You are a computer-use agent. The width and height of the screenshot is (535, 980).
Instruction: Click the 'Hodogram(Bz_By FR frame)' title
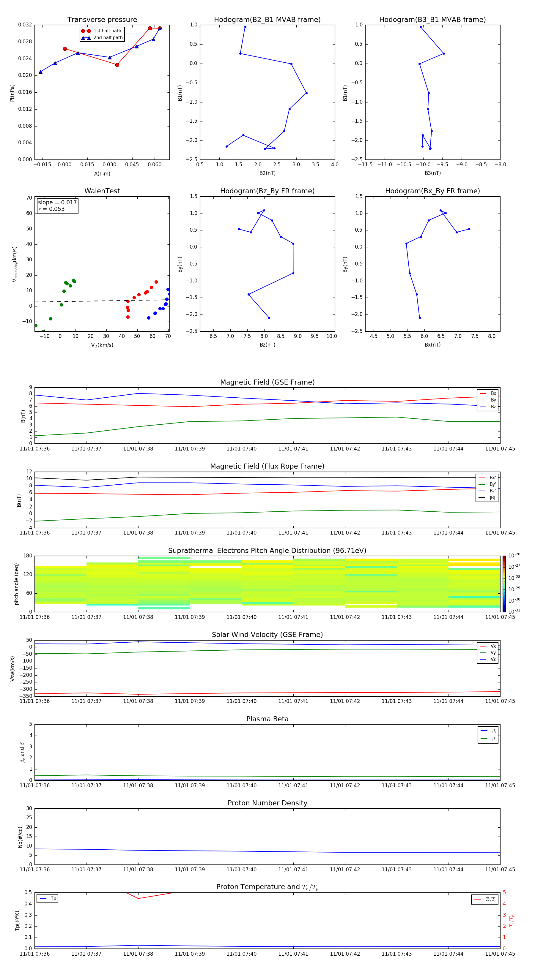point(267,191)
